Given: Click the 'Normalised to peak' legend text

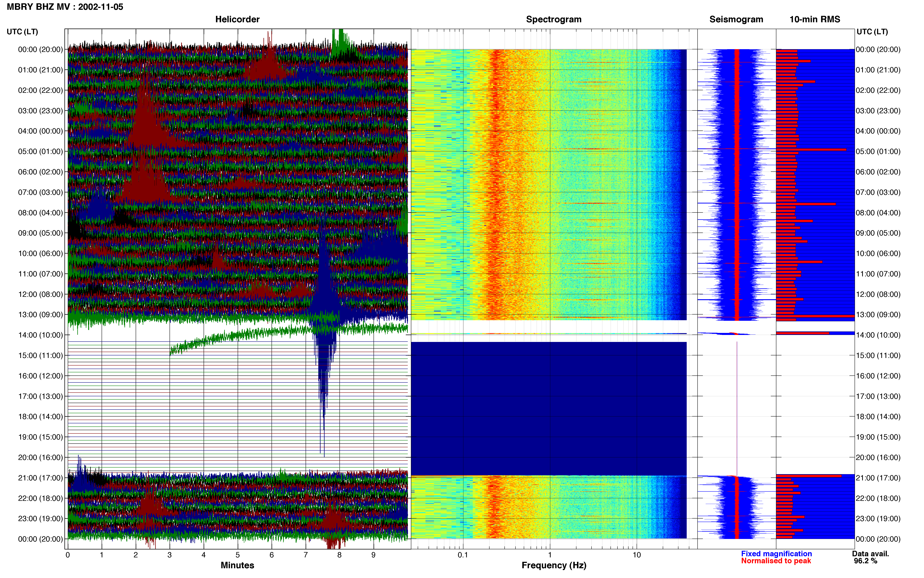Looking at the screenshot, I should tap(776, 561).
